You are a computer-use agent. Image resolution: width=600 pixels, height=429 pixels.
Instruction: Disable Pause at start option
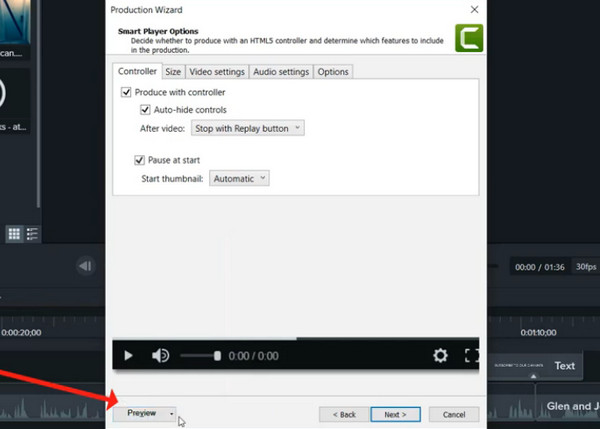pyautogui.click(x=139, y=160)
